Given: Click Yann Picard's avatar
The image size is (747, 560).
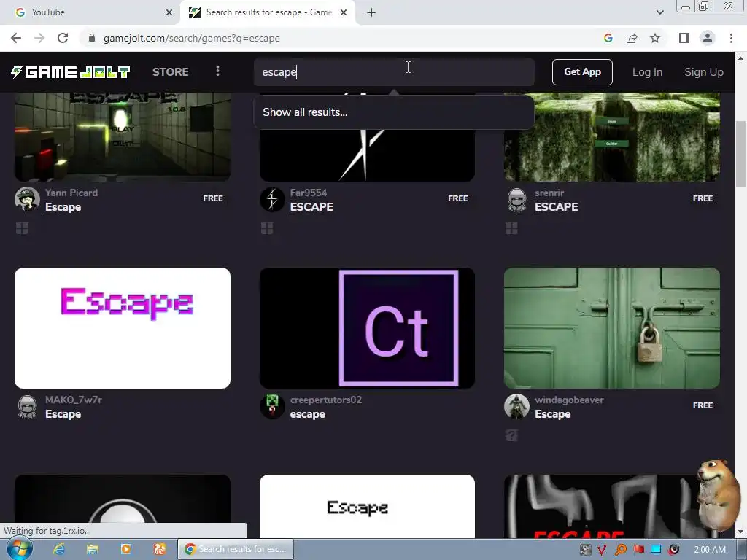Looking at the screenshot, I should click(27, 199).
